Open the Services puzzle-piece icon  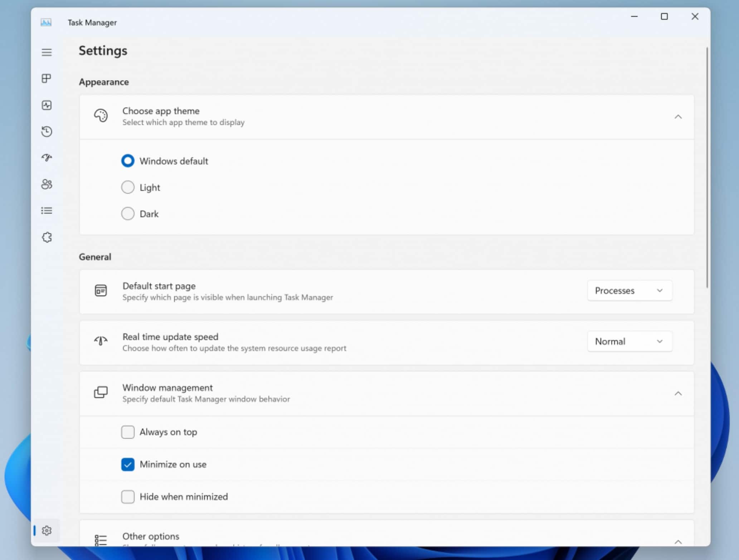coord(47,237)
